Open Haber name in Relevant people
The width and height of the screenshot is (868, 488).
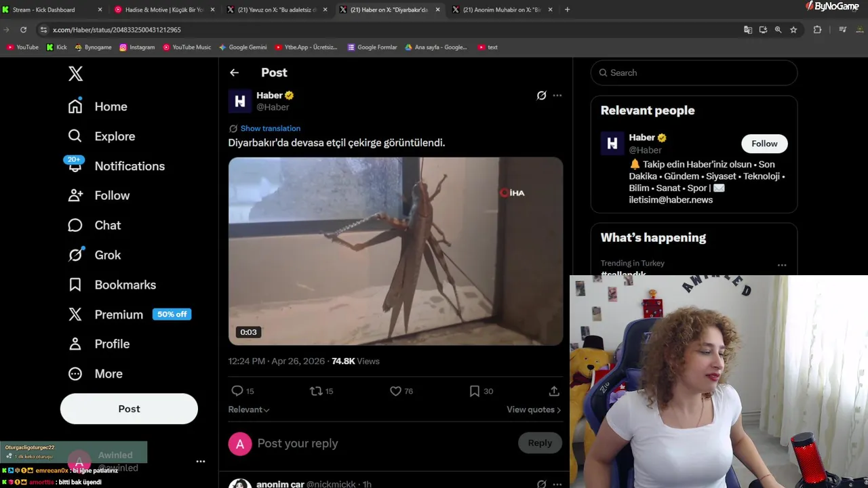642,138
